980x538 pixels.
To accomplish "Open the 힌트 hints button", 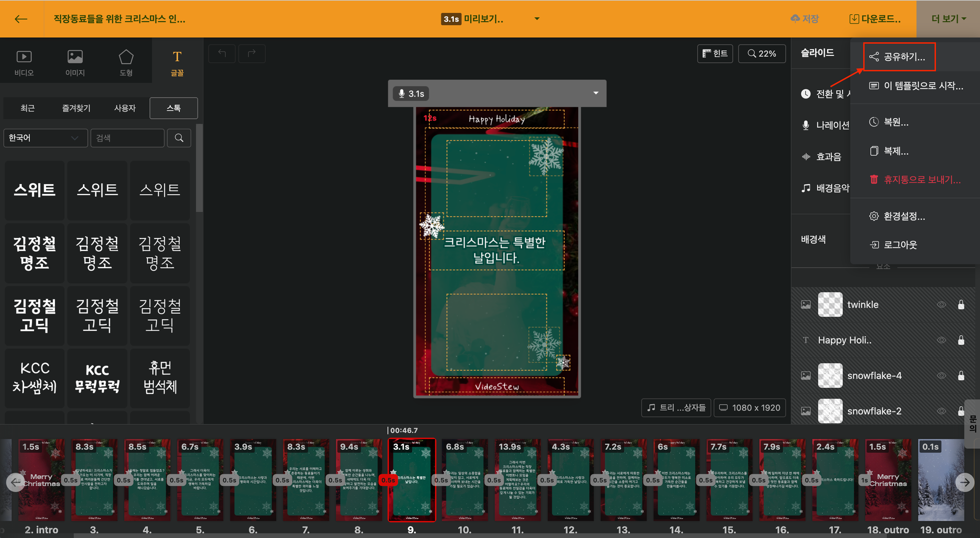I will [715, 53].
